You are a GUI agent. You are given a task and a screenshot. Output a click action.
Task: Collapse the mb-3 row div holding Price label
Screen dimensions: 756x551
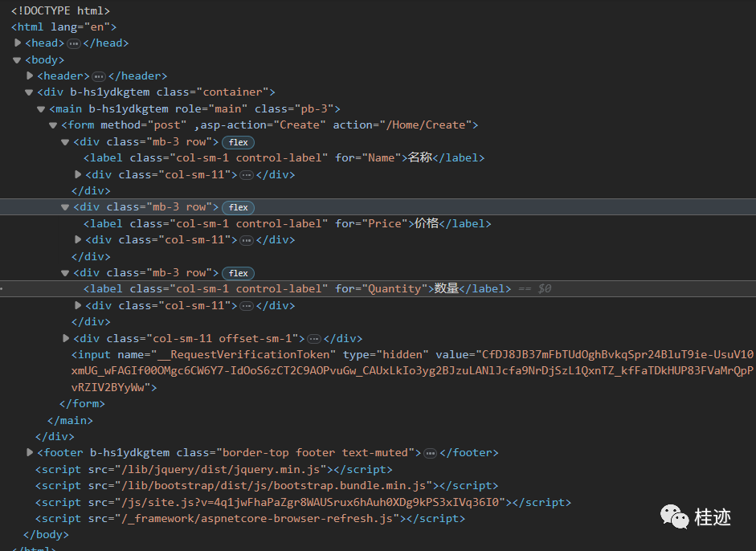65,207
